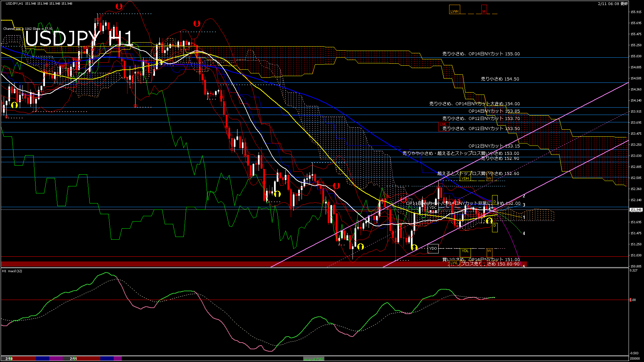Viewport: 644px width, 362px height.
Task: Click the macd zero level 0.00 label
Action: 633,300
